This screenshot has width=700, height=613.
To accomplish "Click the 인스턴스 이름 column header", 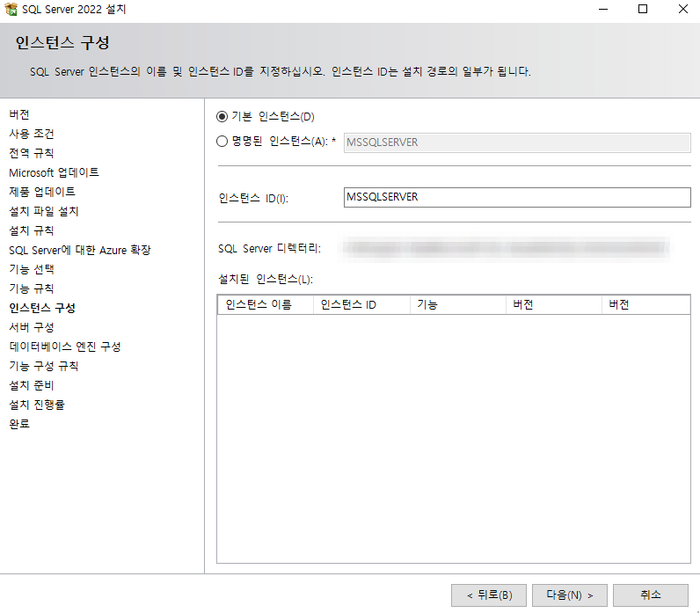I will click(x=266, y=304).
